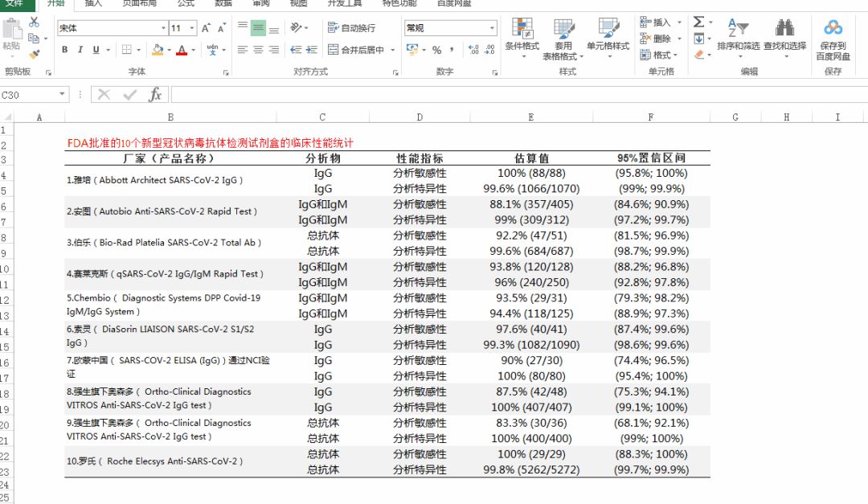Toggle the middle vertical align button

pos(257,28)
